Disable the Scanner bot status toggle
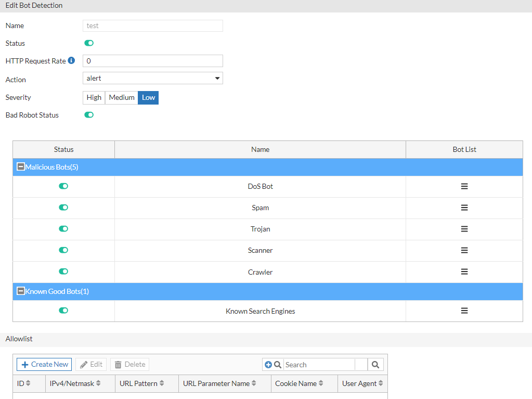 coord(63,250)
